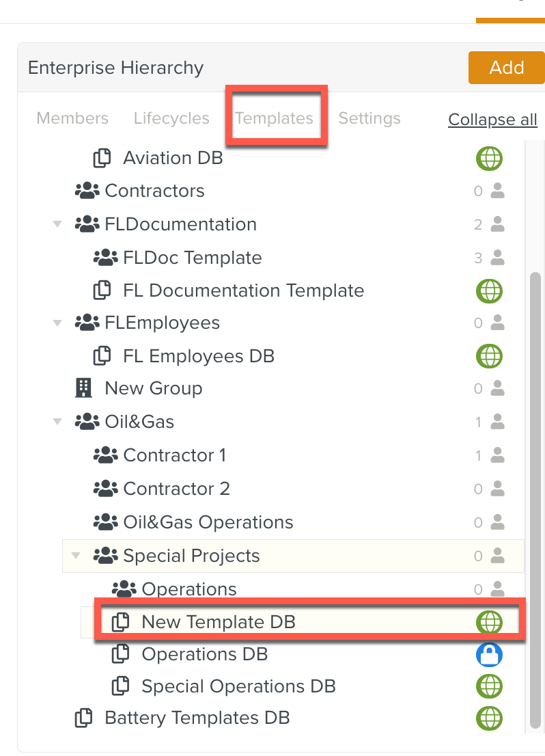The height and width of the screenshot is (756, 545).
Task: Collapse the Oil&Gas group
Action: point(57,421)
